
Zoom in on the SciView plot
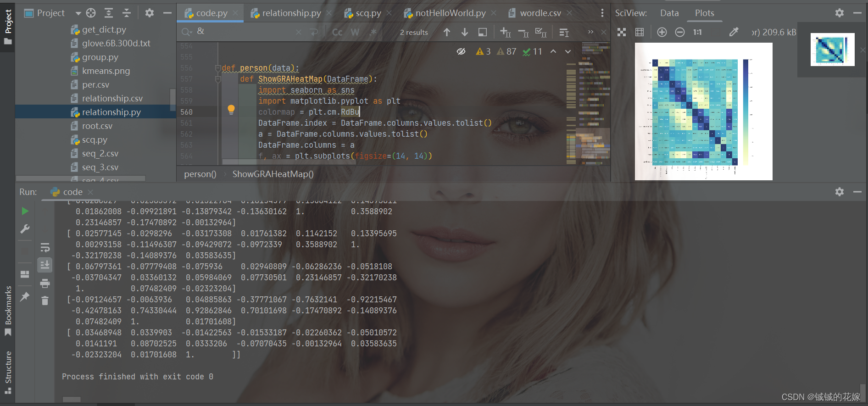[x=662, y=32]
